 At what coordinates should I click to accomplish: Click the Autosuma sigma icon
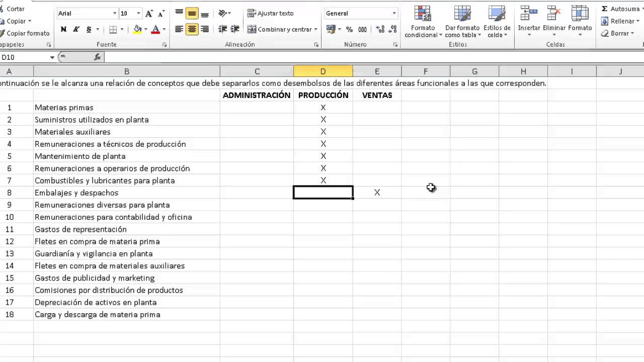[x=605, y=9]
